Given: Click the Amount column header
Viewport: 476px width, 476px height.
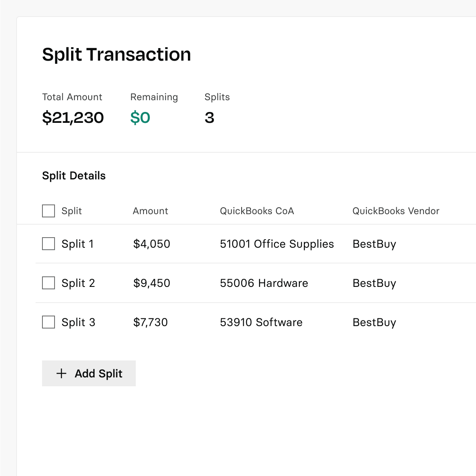Looking at the screenshot, I should pyautogui.click(x=150, y=211).
